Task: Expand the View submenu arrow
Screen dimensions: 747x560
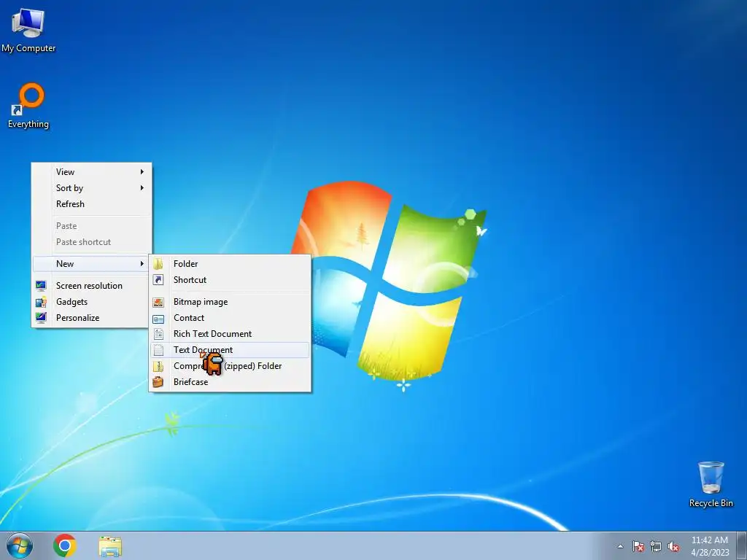Action: (142, 172)
